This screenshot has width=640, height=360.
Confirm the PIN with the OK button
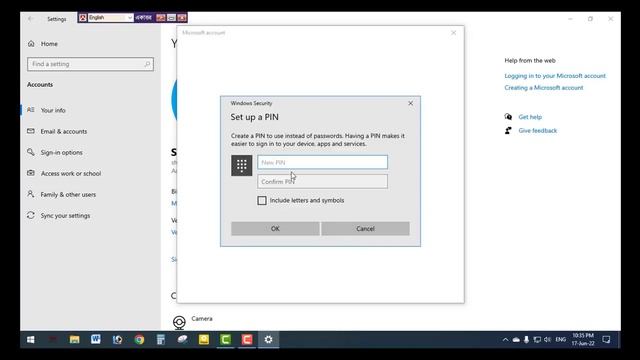[275, 229]
